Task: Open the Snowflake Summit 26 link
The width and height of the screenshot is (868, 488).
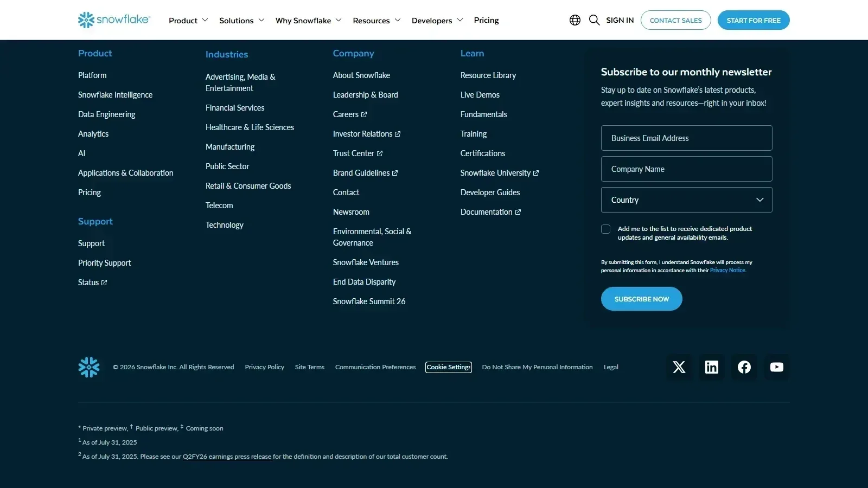Action: pos(369,301)
